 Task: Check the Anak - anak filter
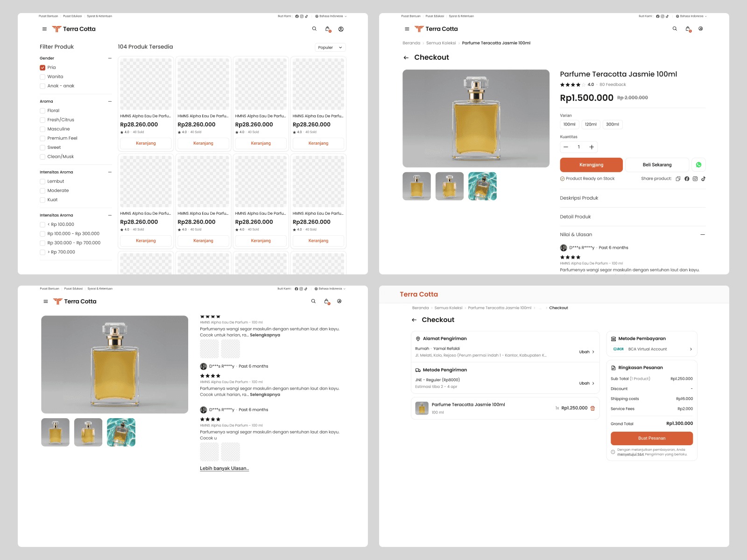[42, 86]
